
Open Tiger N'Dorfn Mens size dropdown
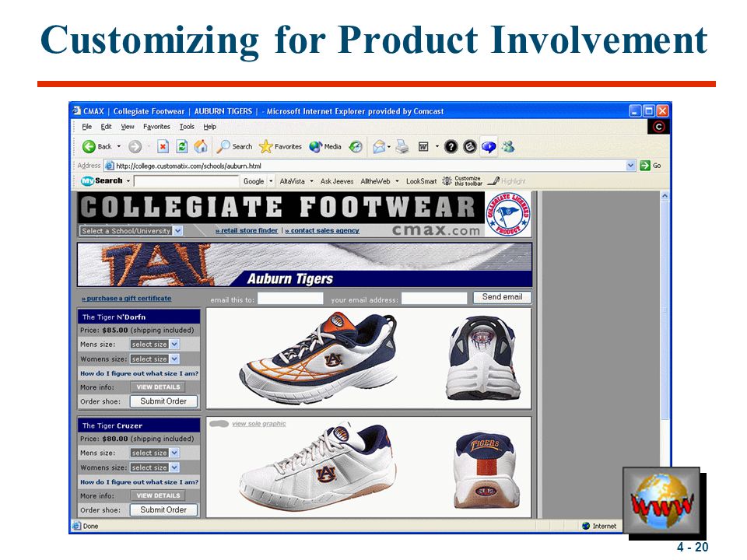coord(155,345)
